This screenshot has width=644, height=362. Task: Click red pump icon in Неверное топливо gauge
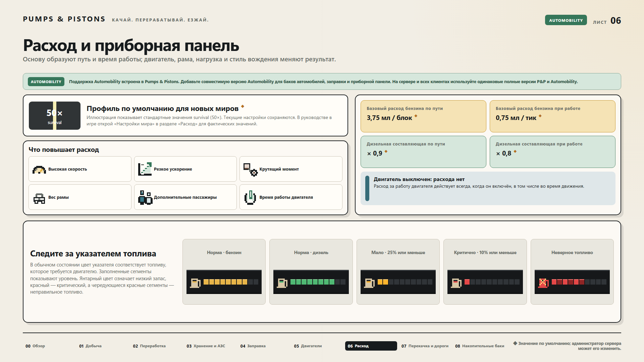tap(543, 283)
